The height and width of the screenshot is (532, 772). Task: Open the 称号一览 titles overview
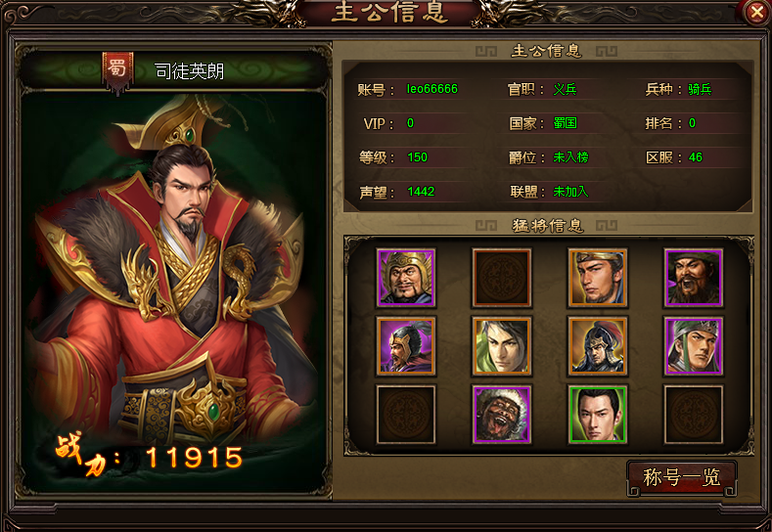(x=681, y=477)
